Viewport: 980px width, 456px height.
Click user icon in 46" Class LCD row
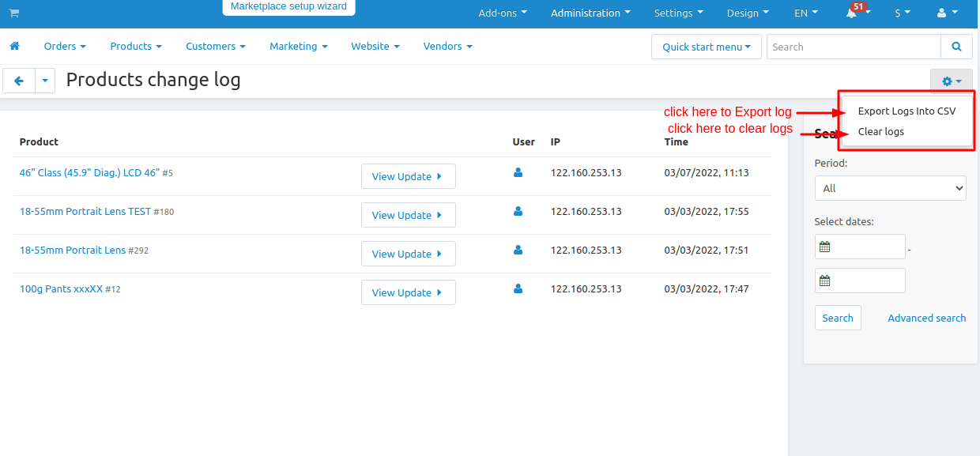518,172
